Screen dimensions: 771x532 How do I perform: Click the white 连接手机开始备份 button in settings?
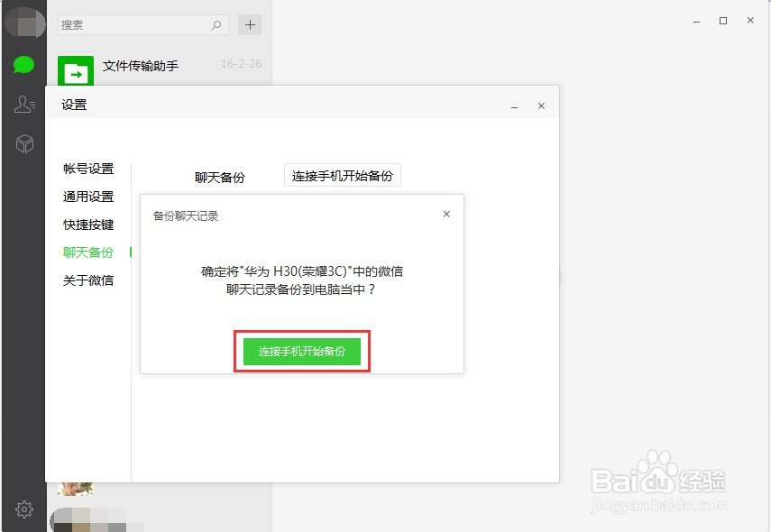343,176
